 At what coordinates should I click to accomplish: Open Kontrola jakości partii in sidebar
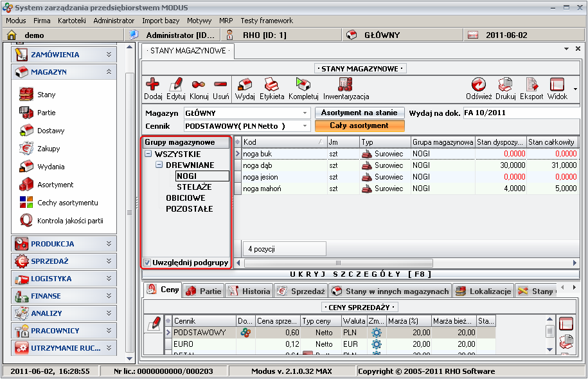(70, 221)
